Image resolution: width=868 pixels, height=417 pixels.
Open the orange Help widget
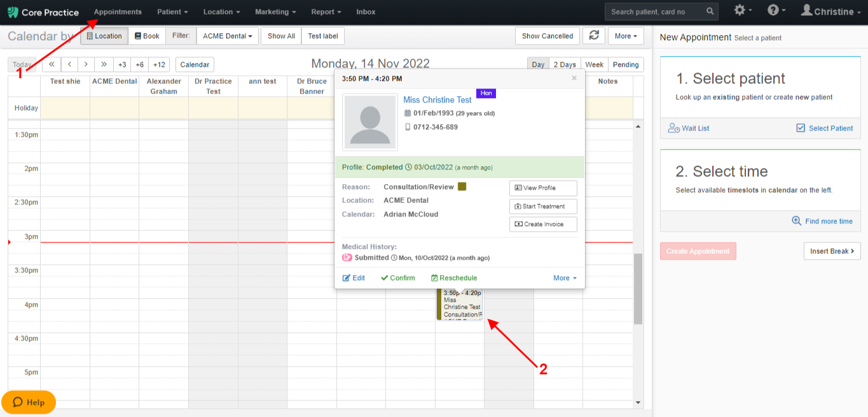pos(29,402)
